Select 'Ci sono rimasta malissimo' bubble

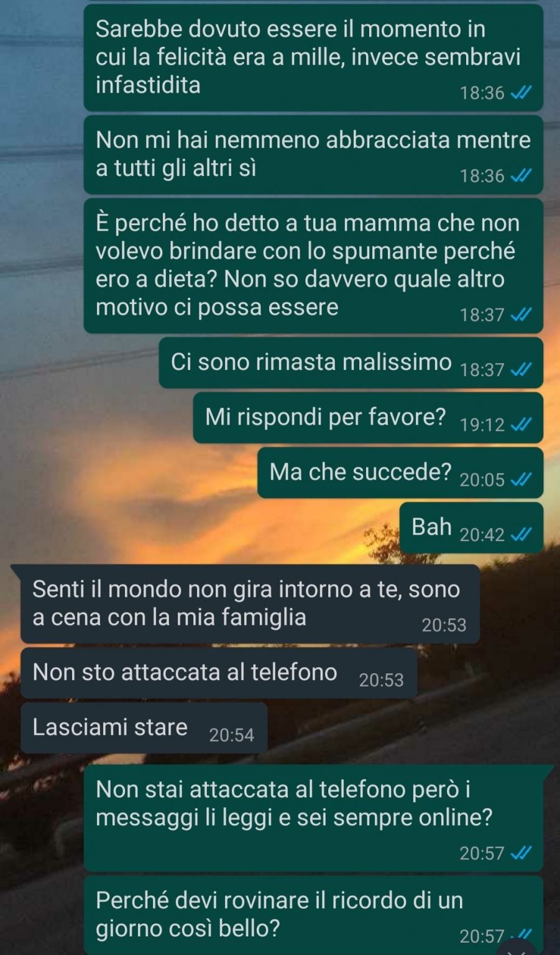click(x=351, y=363)
